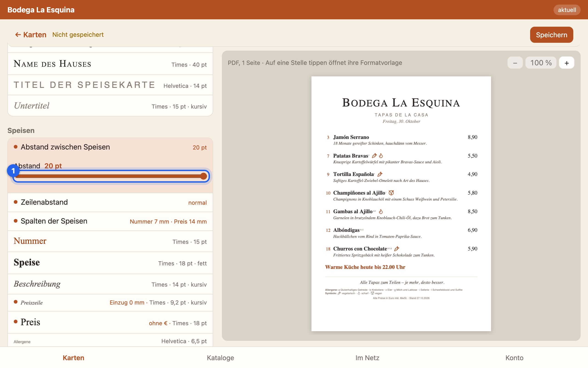
Task: Tap Jamón Serrano in the PDF preview
Action: [351, 137]
